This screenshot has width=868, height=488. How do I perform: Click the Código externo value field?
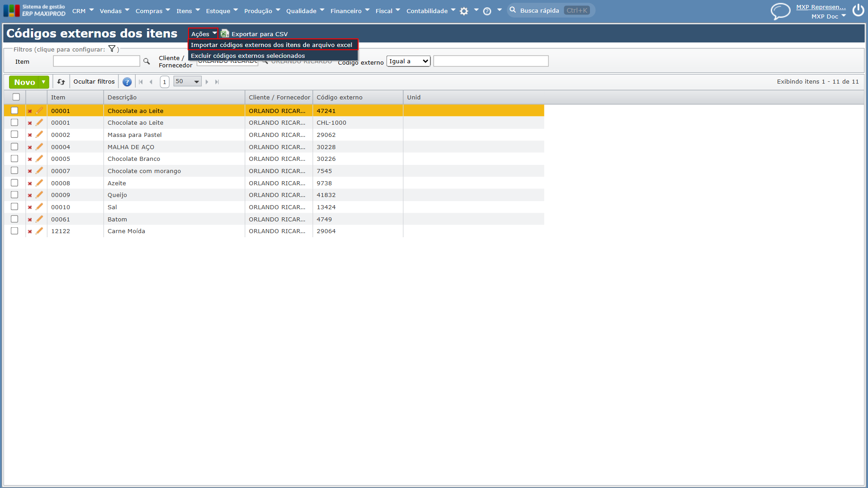tap(491, 61)
